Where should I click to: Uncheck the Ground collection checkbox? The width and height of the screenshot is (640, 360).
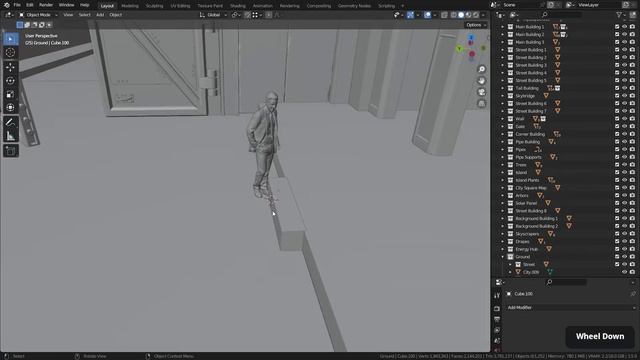point(617,257)
